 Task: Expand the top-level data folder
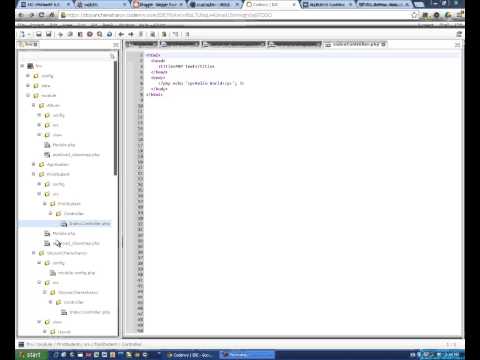tap(28, 86)
